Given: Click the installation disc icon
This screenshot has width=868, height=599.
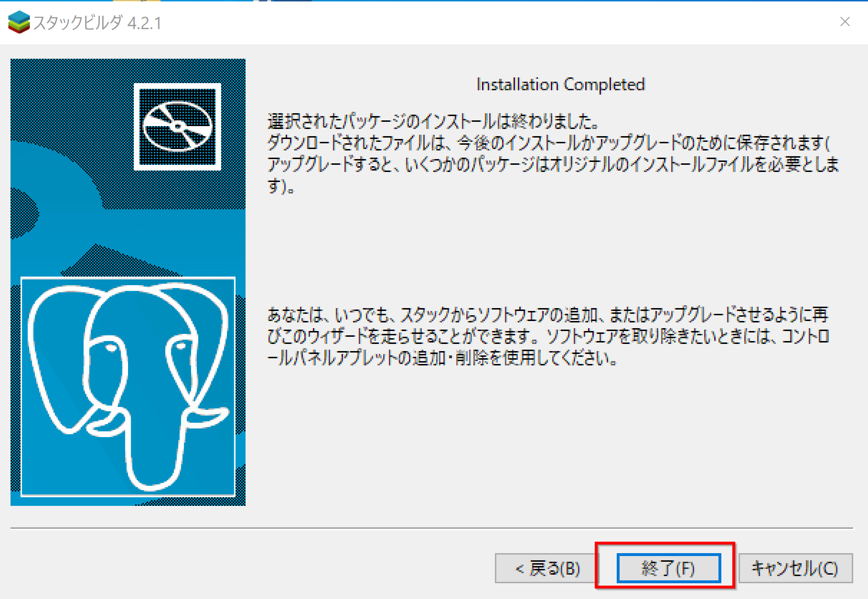Looking at the screenshot, I should coord(177,127).
